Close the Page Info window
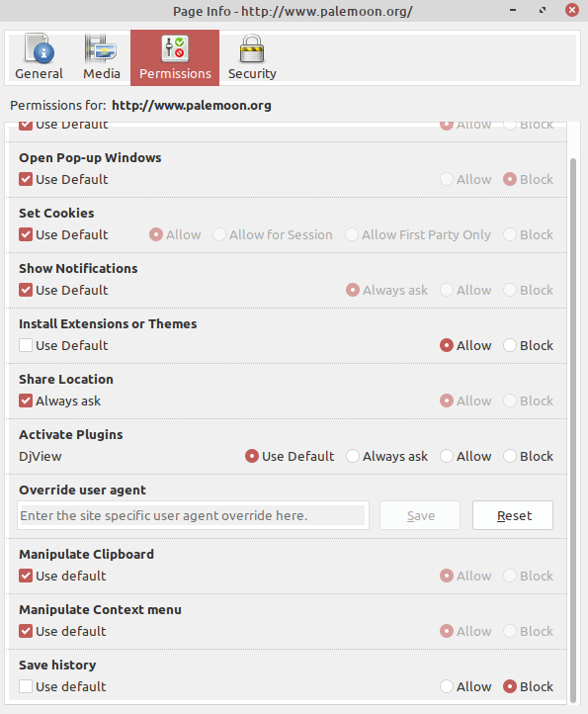The width and height of the screenshot is (588, 714). click(572, 10)
